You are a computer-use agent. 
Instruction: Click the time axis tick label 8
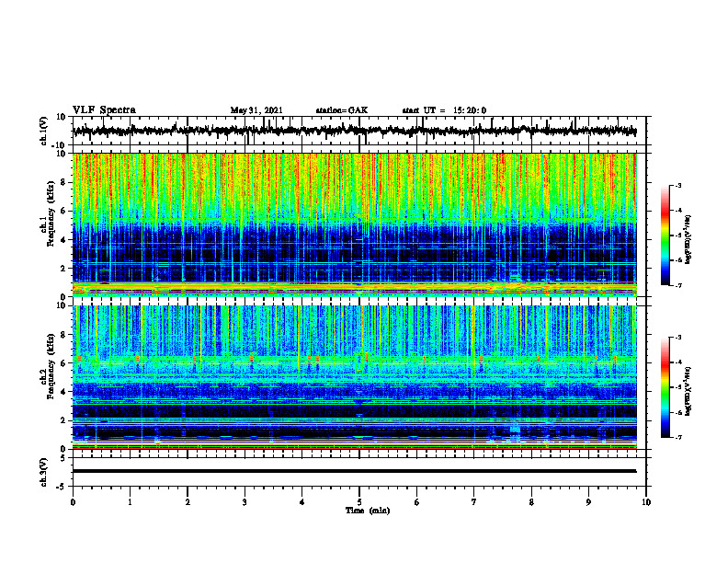531,502
